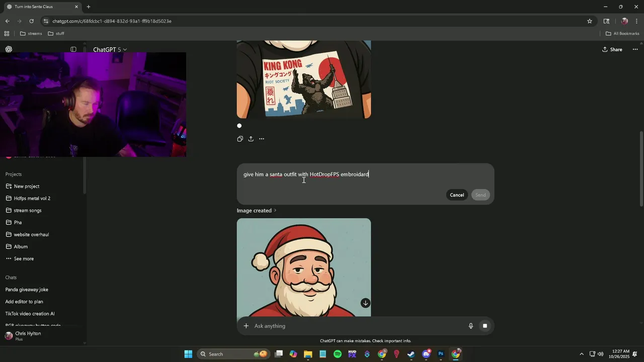Open the All Bookmarks folder
644x362 pixels.
[x=622, y=34]
